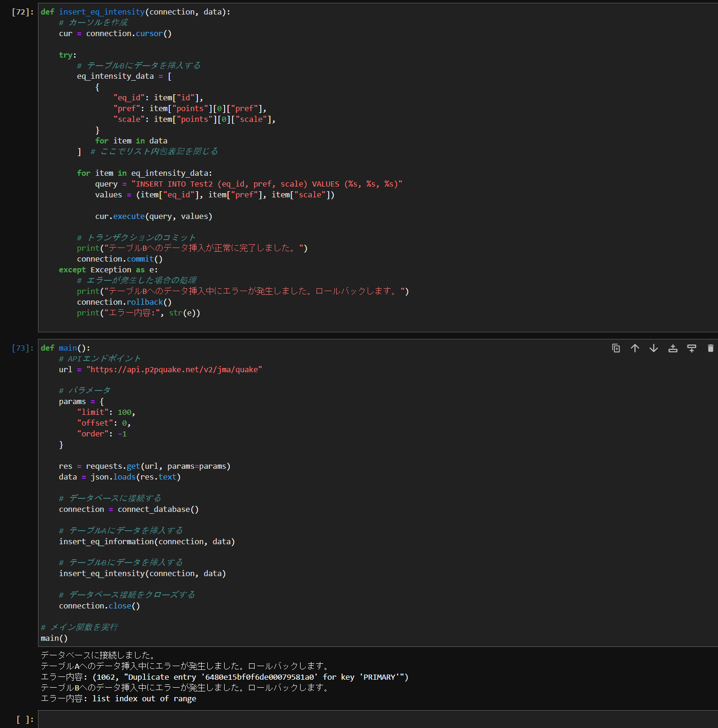Click the 'list index out of range' output
The width and height of the screenshot is (718, 728).
tap(144, 698)
